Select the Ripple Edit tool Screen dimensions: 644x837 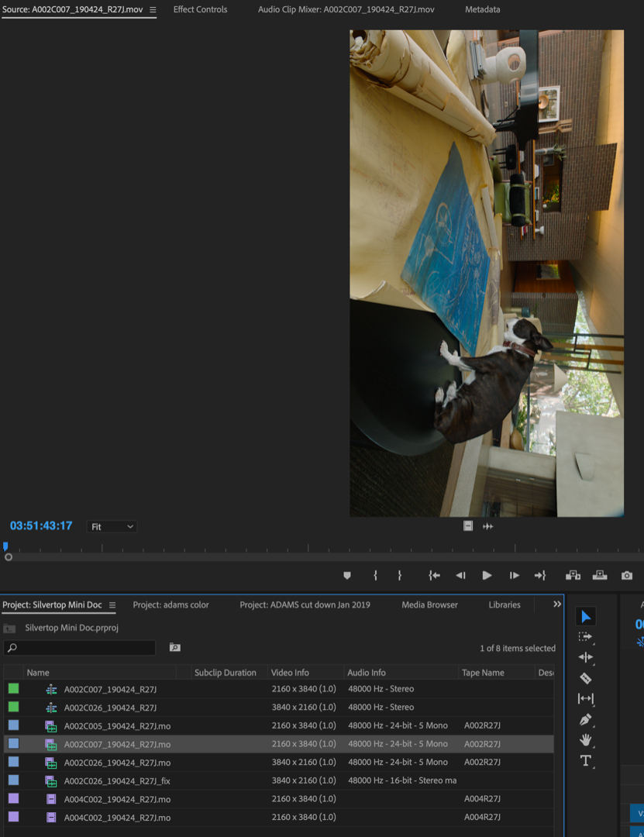[585, 657]
